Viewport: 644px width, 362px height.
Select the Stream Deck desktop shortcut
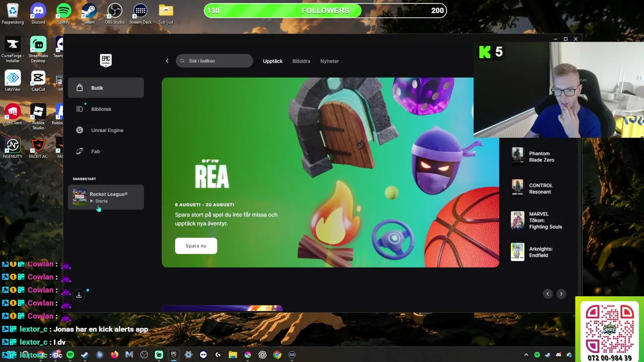click(140, 14)
